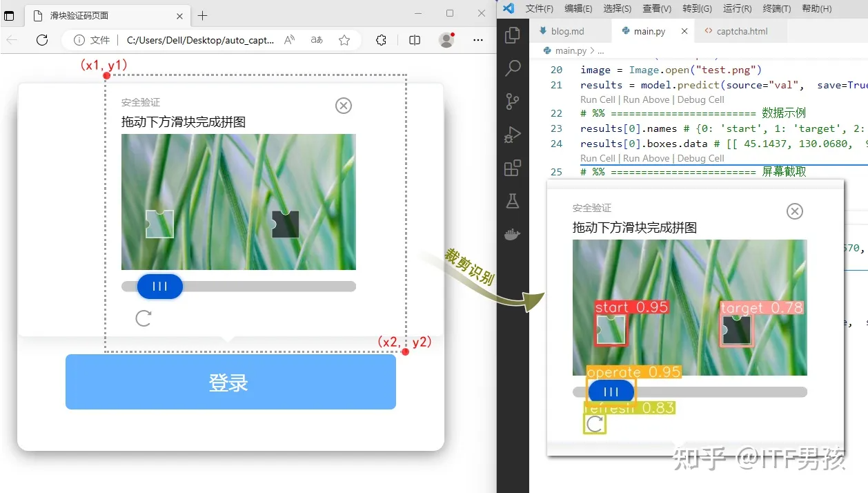Click Run Above above the 屏幕截取 cell
Image resolution: width=868 pixels, height=493 pixels.
[x=646, y=158]
